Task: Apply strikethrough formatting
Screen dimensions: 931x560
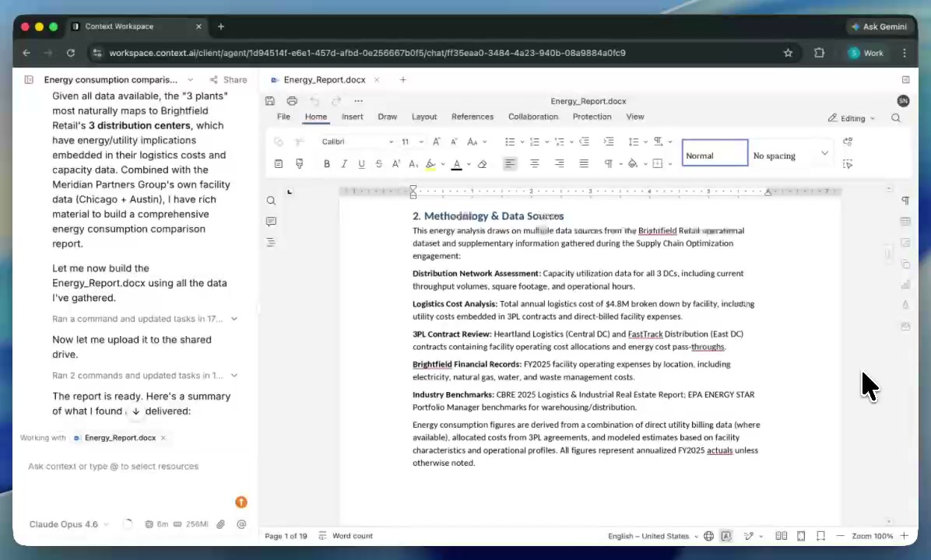Action: pos(378,164)
